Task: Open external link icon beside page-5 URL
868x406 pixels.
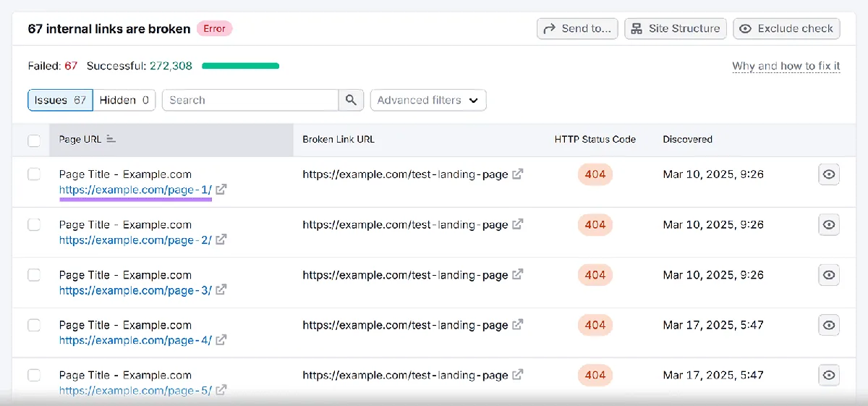Action: pyautogui.click(x=221, y=389)
